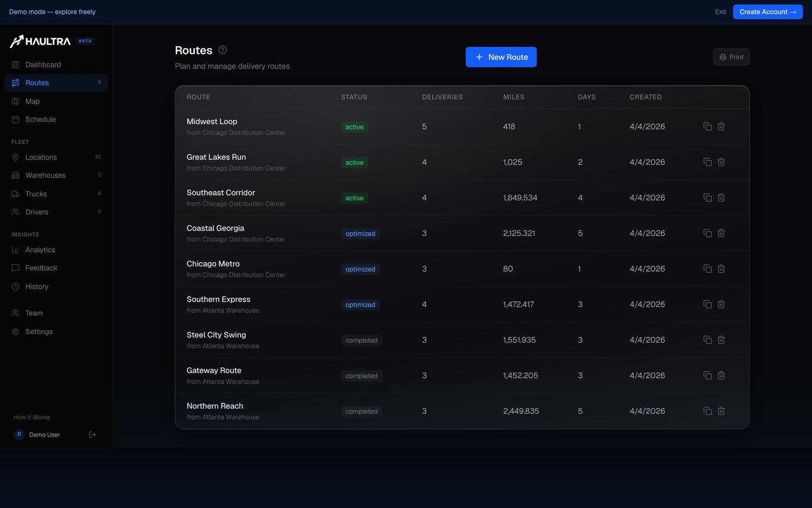The height and width of the screenshot is (508, 812).
Task: Open the Routes help question-mark icon
Action: tap(223, 50)
